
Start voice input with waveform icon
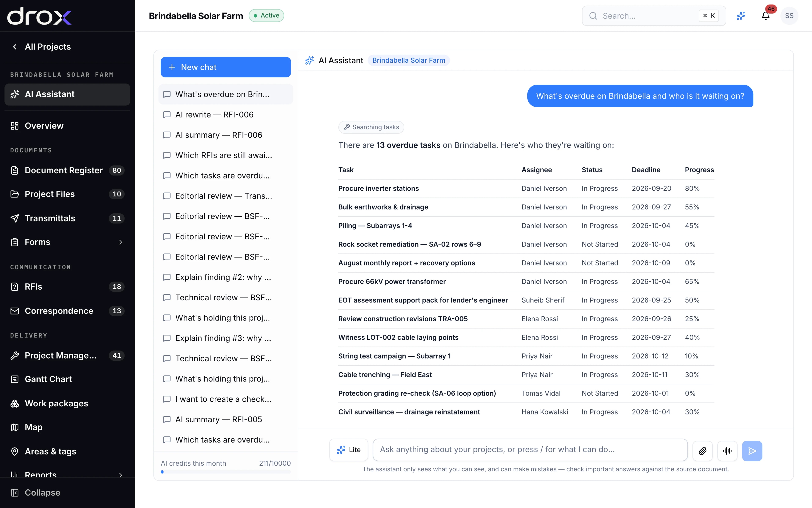(x=727, y=451)
